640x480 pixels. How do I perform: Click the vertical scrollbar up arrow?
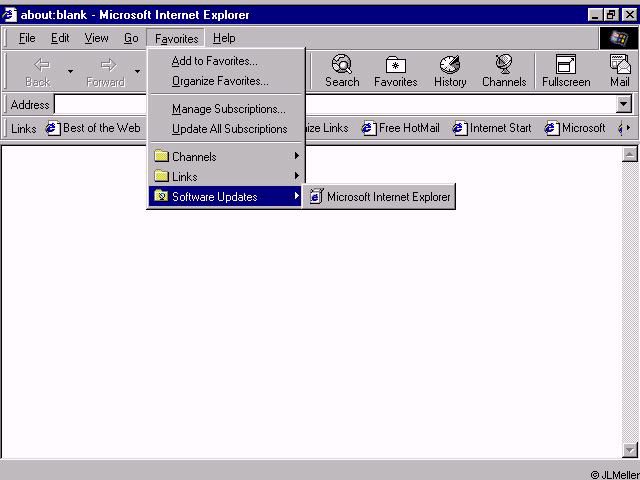pyautogui.click(x=630, y=154)
